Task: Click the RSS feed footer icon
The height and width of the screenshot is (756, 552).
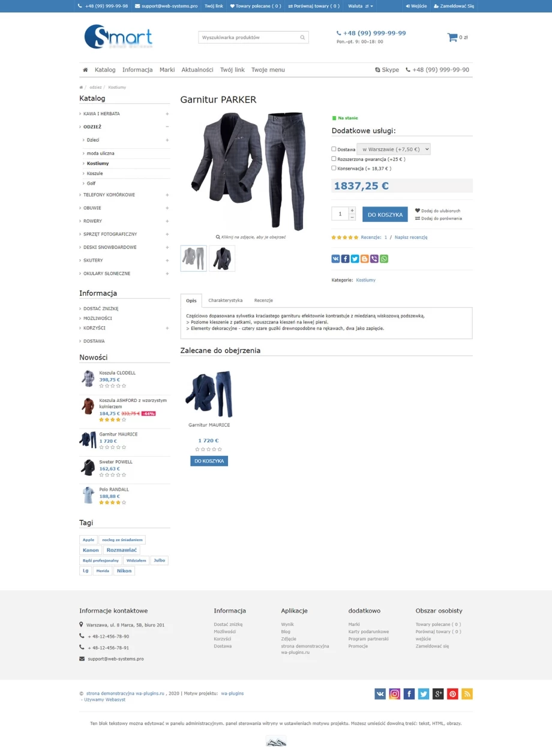Action: (467, 694)
